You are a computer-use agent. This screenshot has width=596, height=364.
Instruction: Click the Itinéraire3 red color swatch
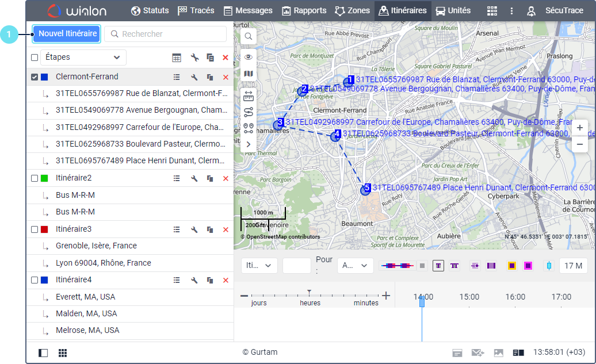click(x=44, y=229)
